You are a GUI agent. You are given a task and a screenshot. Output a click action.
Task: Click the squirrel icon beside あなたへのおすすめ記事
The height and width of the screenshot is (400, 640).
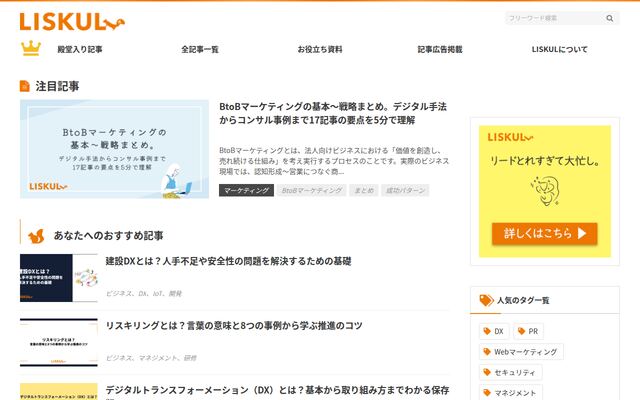click(x=36, y=236)
